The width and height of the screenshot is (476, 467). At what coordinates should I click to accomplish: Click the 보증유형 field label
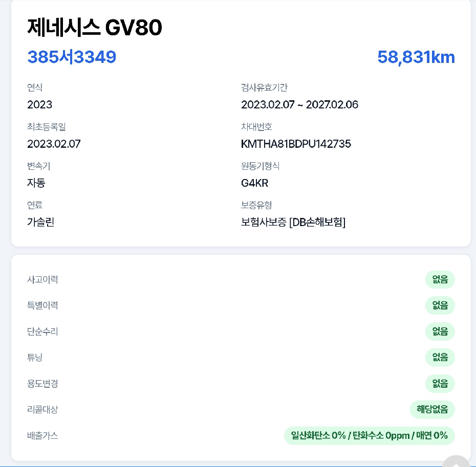pos(256,205)
